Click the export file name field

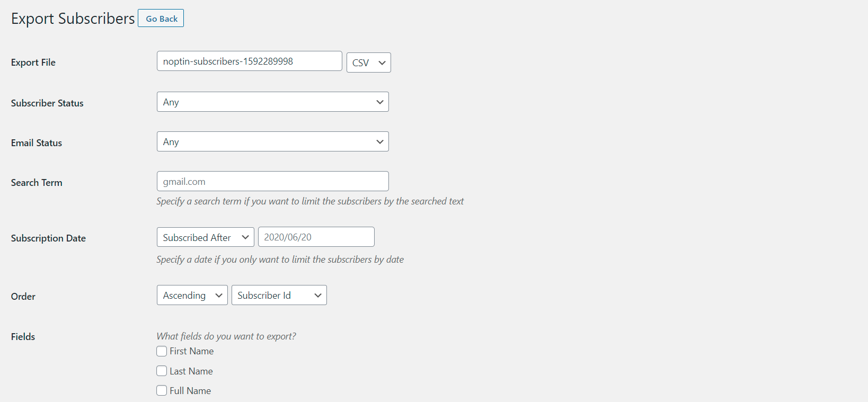pos(249,61)
